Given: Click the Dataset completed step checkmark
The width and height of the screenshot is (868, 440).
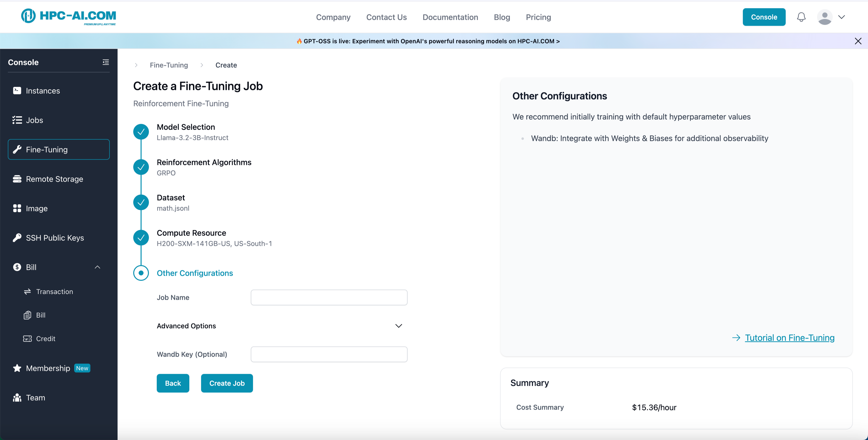Looking at the screenshot, I should [x=141, y=202].
